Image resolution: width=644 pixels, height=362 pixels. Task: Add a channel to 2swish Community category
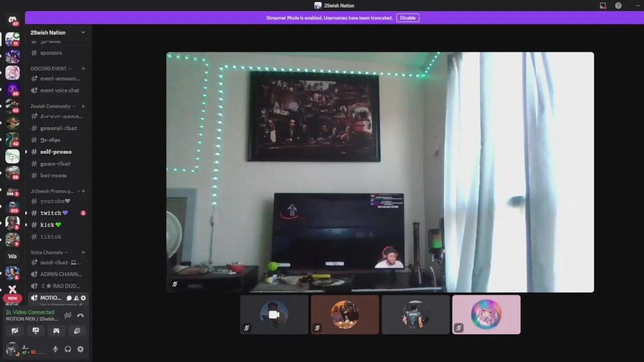pyautogui.click(x=84, y=106)
